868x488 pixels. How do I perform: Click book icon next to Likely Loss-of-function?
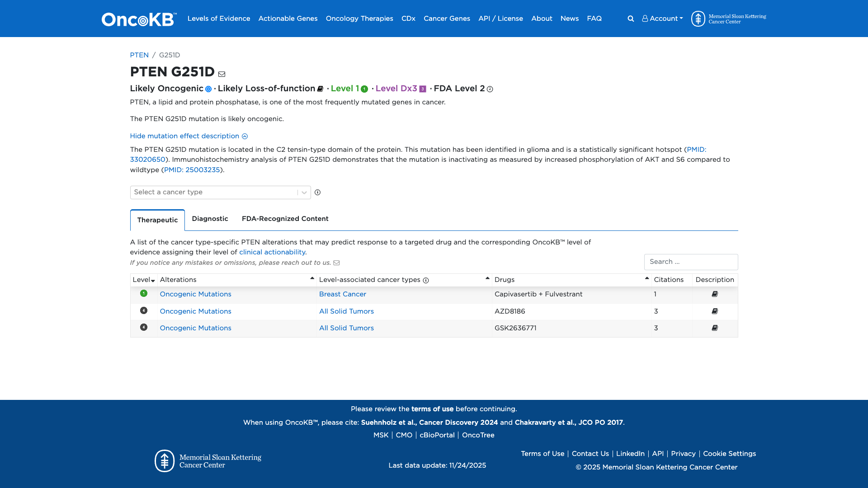(320, 89)
